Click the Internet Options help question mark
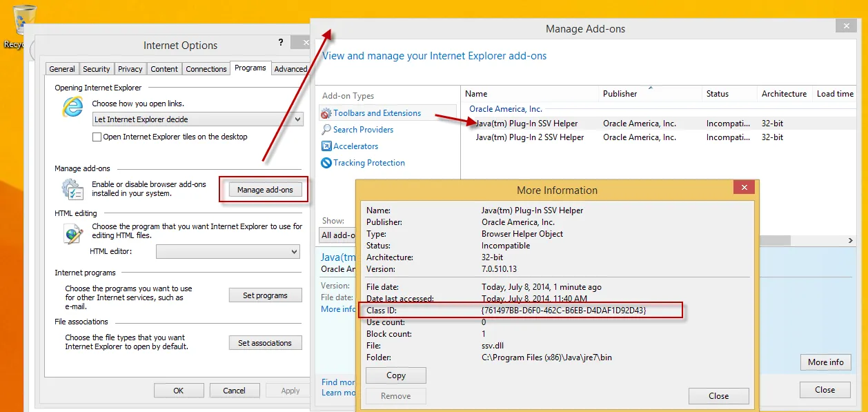The width and height of the screenshot is (868, 412). [x=281, y=43]
